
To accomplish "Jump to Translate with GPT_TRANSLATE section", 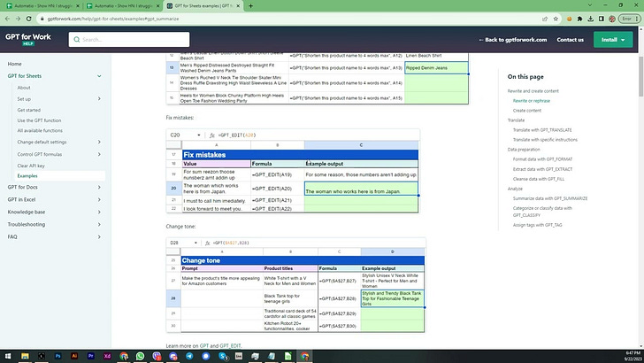I will click(542, 130).
